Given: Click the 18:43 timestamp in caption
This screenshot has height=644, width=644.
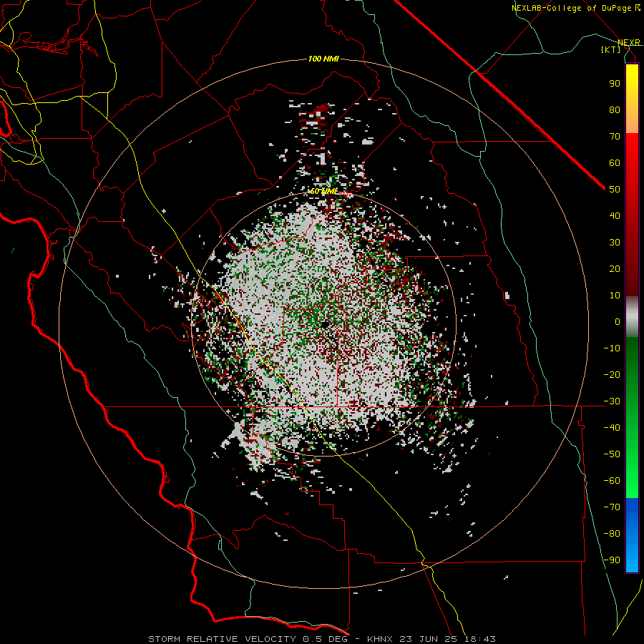Looking at the screenshot, I should point(481,639).
